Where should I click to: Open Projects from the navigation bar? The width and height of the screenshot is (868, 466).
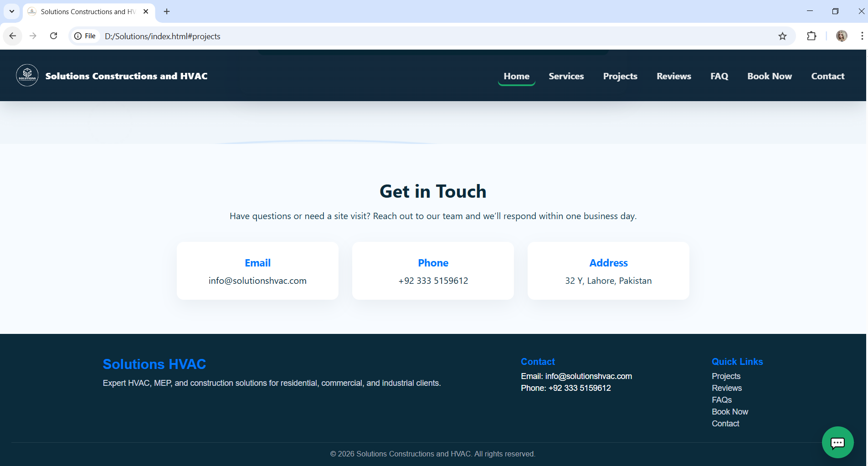click(x=620, y=76)
